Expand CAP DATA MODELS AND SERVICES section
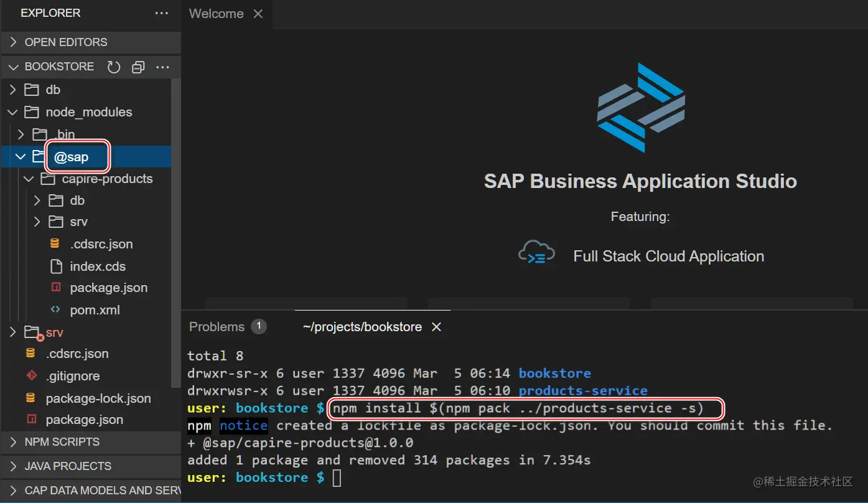Screen dimensions: 868x503 pos(13,491)
